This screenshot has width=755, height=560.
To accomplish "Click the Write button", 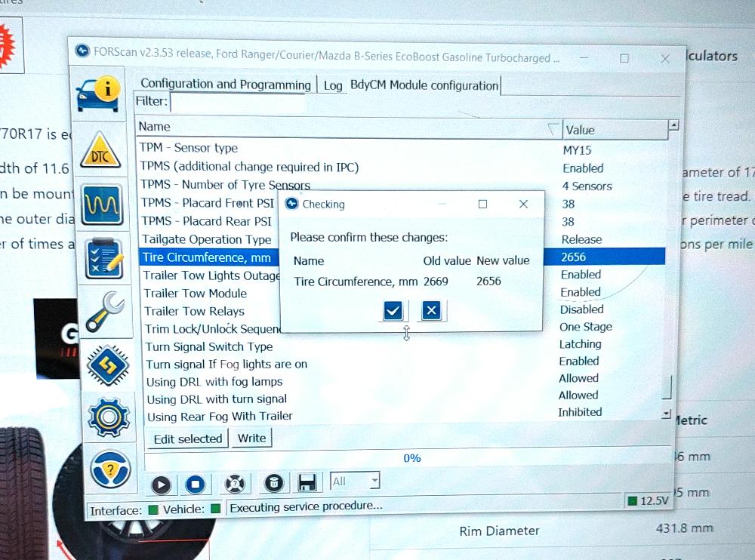I will click(251, 438).
